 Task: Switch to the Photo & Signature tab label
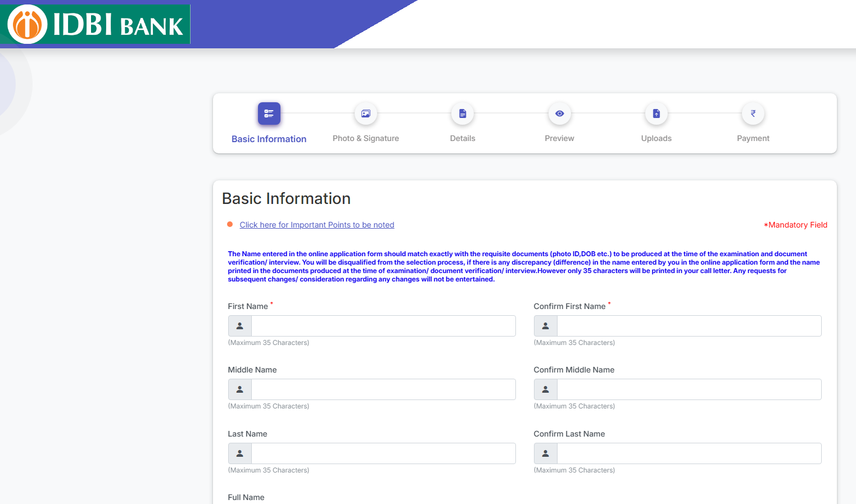[366, 138]
